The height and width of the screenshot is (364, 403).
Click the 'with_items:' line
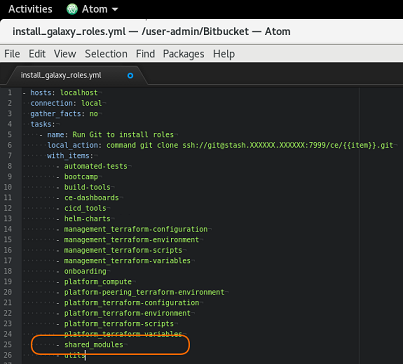[x=70, y=156]
